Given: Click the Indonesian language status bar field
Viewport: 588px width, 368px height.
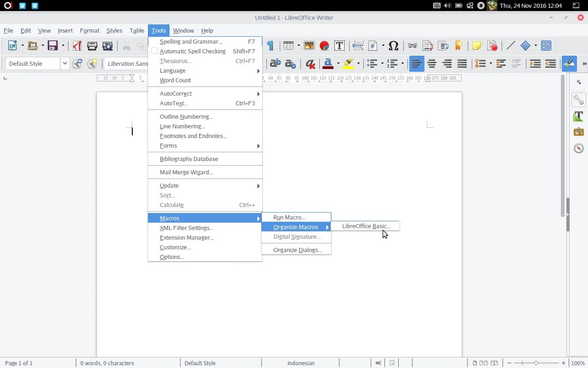Looking at the screenshot, I should point(300,363).
